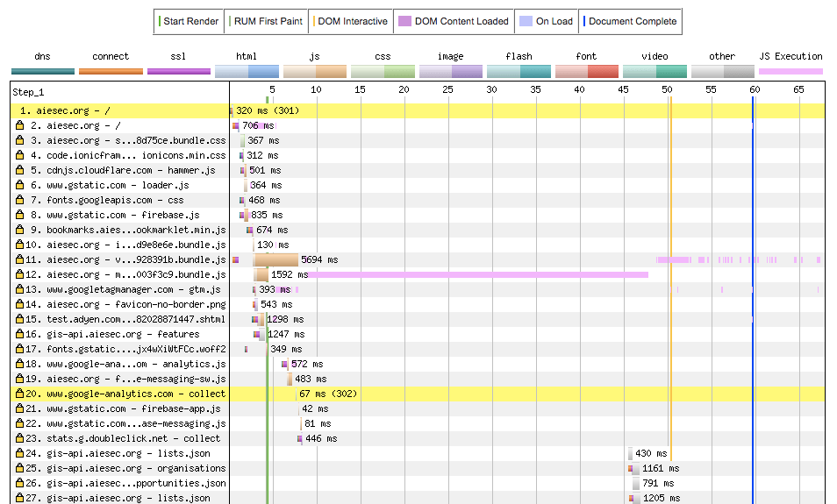Click the Start Render legend entry
The image size is (837, 504).
click(189, 21)
